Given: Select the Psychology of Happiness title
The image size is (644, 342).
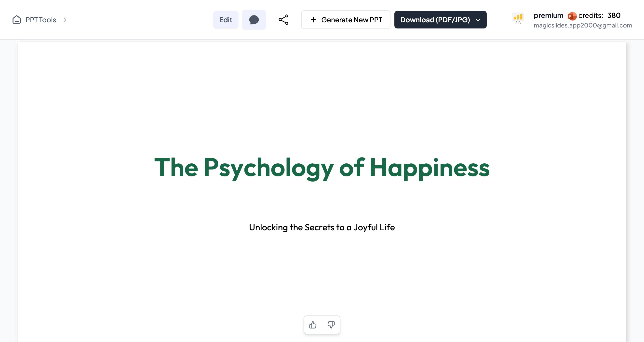Looking at the screenshot, I should tap(322, 168).
